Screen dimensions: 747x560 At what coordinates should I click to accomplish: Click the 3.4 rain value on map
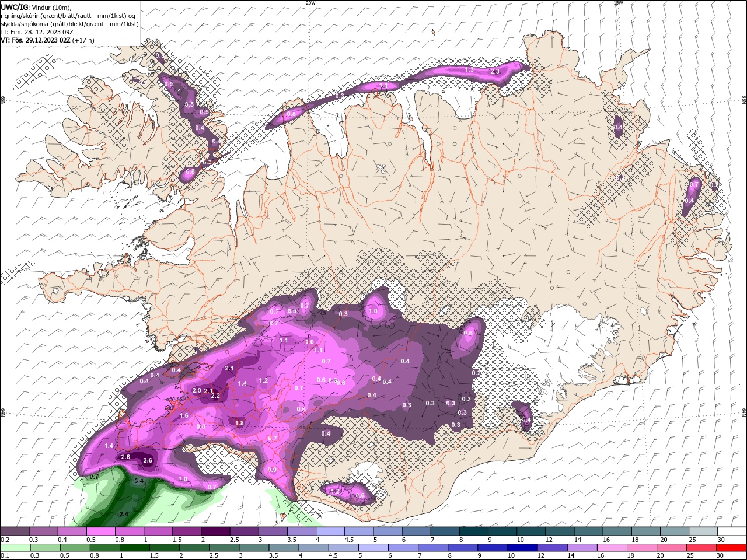(139, 481)
